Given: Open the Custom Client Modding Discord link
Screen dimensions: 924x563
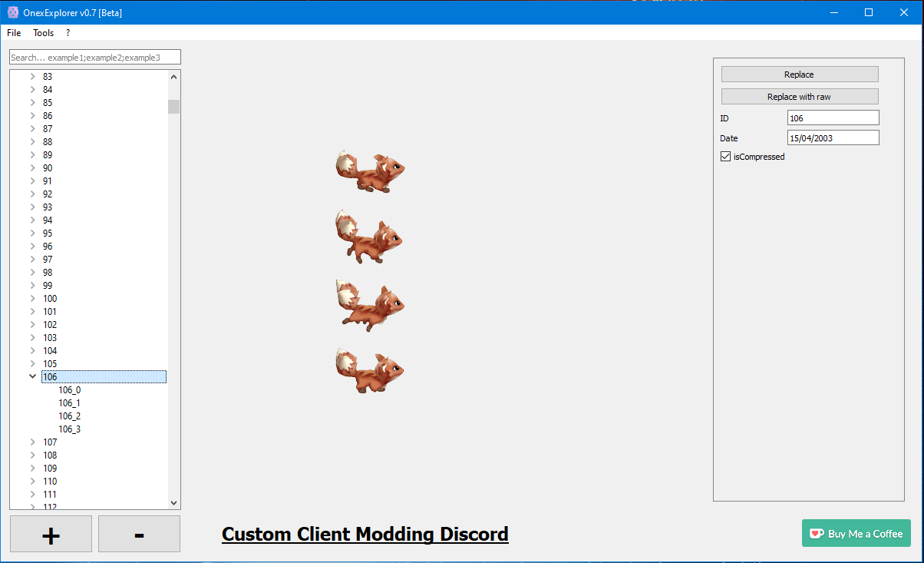Looking at the screenshot, I should click(365, 535).
